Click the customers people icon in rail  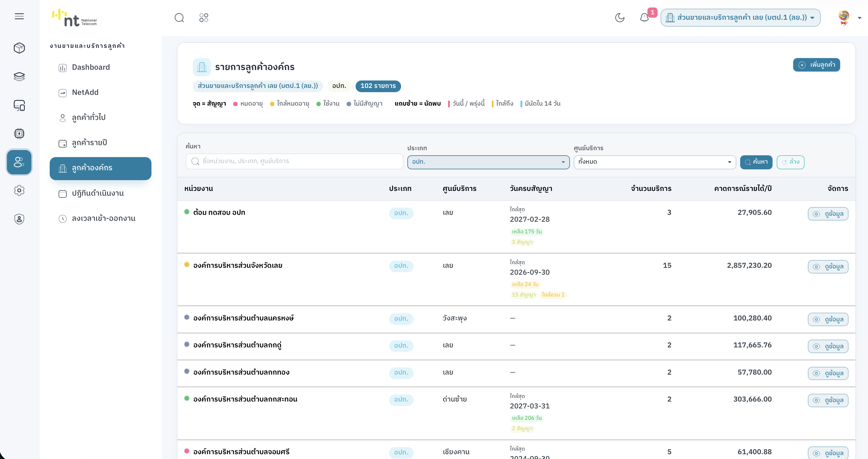19,162
